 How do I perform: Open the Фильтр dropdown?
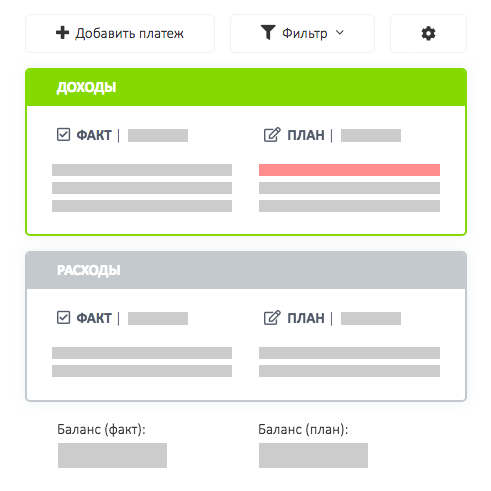click(x=302, y=33)
